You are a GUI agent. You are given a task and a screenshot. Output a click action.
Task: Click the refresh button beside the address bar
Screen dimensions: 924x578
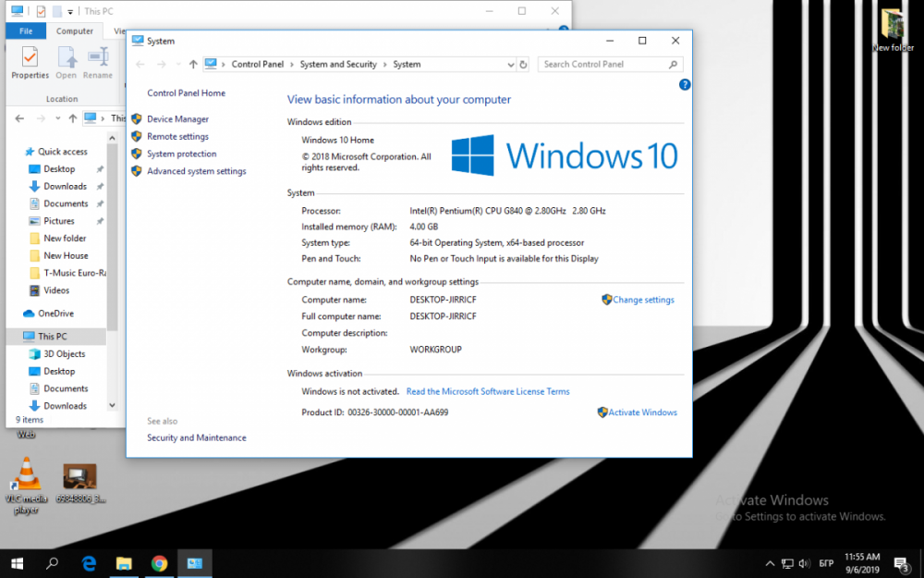point(523,65)
